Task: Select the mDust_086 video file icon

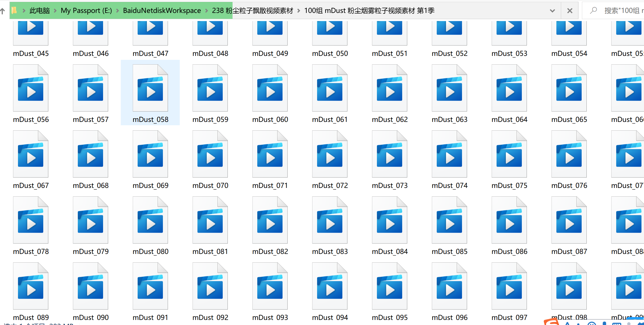Action: pos(509,220)
